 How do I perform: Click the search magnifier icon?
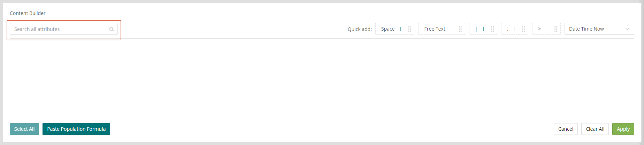[x=112, y=29]
